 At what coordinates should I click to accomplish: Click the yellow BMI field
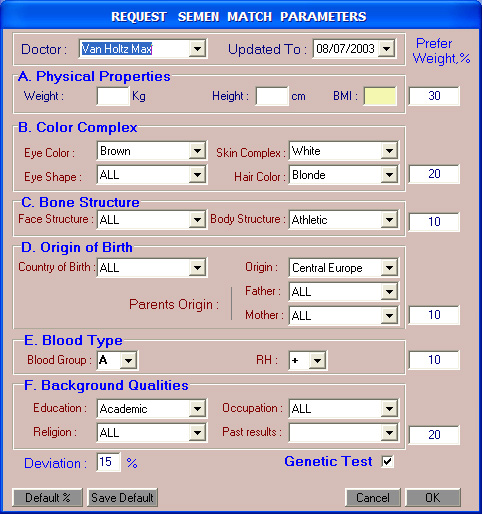pyautogui.click(x=380, y=96)
